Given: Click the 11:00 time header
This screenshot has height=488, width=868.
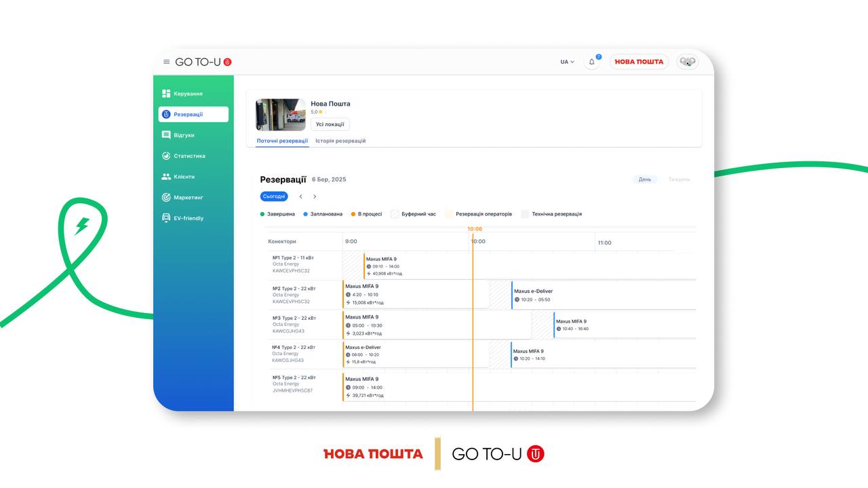Looking at the screenshot, I should pyautogui.click(x=604, y=242).
